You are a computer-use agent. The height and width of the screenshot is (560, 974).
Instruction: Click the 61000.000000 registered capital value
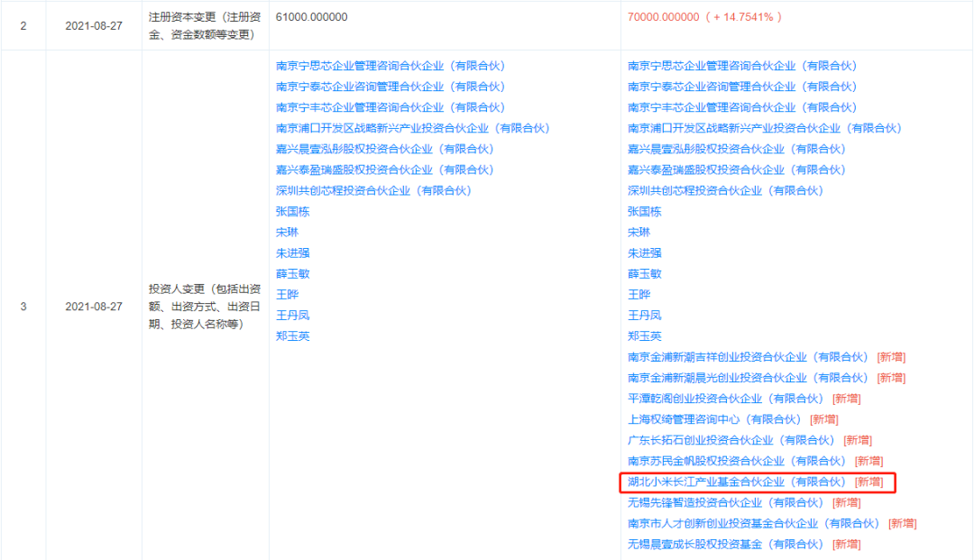pyautogui.click(x=312, y=17)
